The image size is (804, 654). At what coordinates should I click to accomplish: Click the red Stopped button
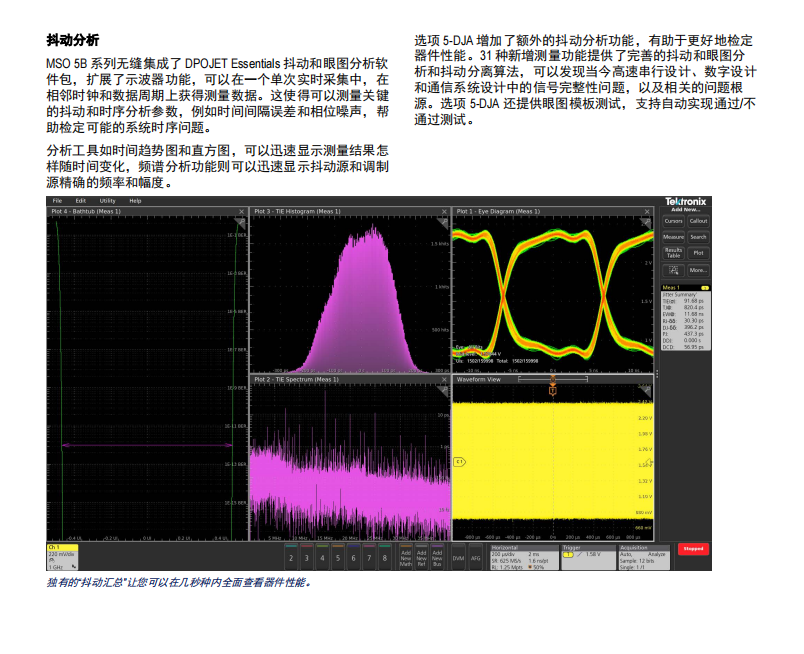point(693,549)
